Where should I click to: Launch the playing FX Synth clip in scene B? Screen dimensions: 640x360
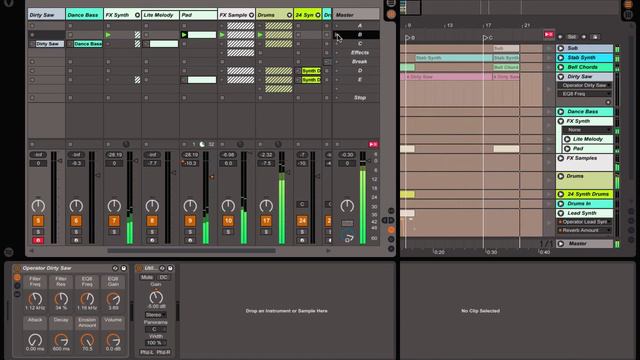point(108,35)
